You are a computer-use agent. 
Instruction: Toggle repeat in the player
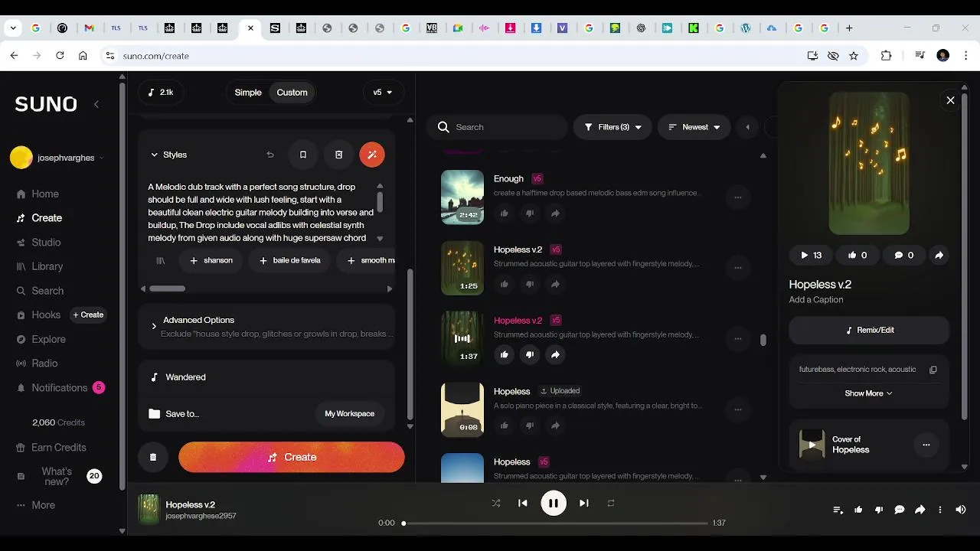pos(611,503)
